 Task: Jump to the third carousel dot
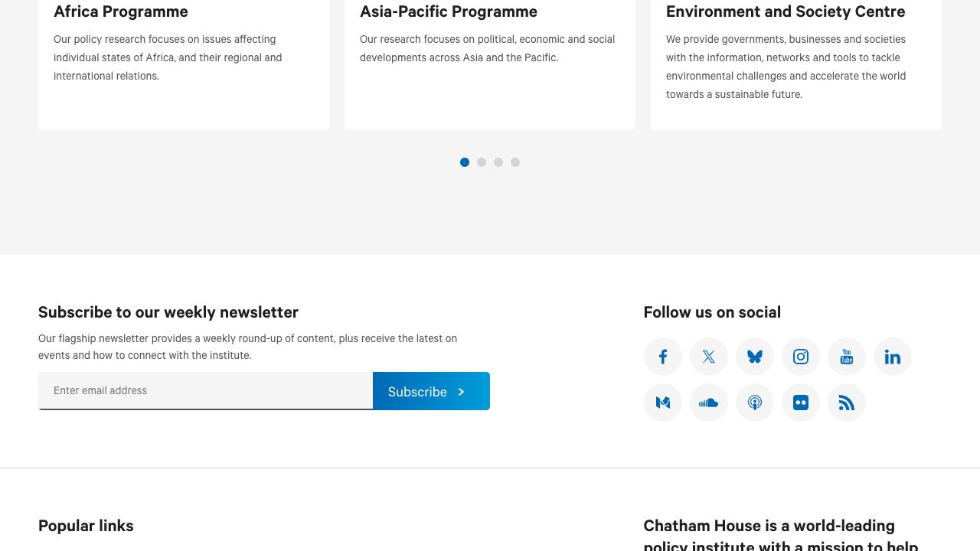(x=498, y=162)
